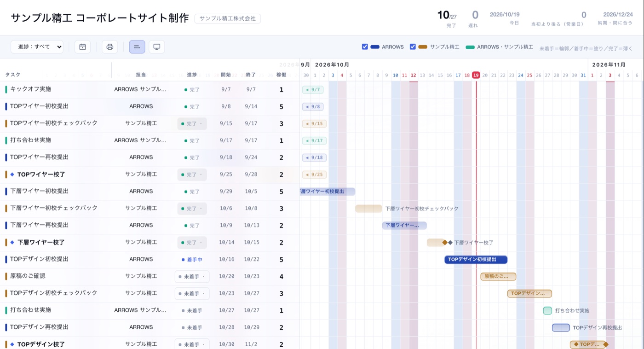Click the 進捗 column header
Viewport: 644px width, 349px height.
pyautogui.click(x=192, y=75)
